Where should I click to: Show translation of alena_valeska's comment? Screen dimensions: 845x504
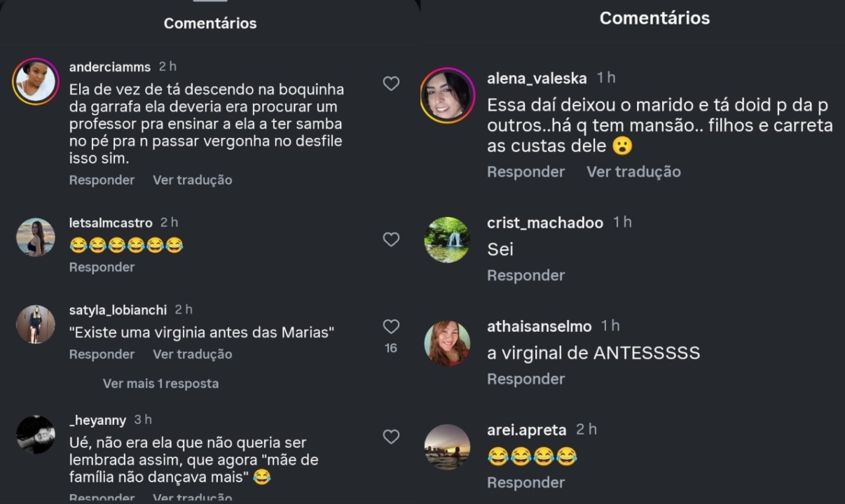tap(633, 171)
